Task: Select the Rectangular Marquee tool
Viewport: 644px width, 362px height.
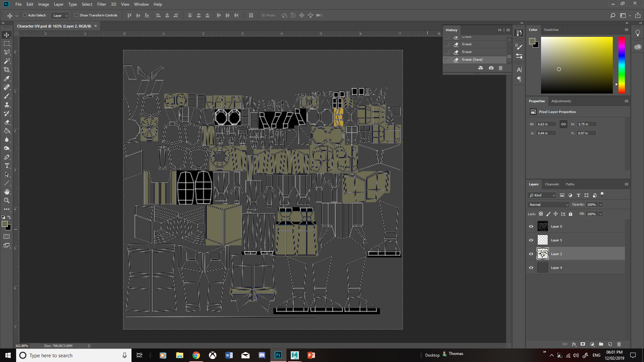Action: click(x=7, y=44)
